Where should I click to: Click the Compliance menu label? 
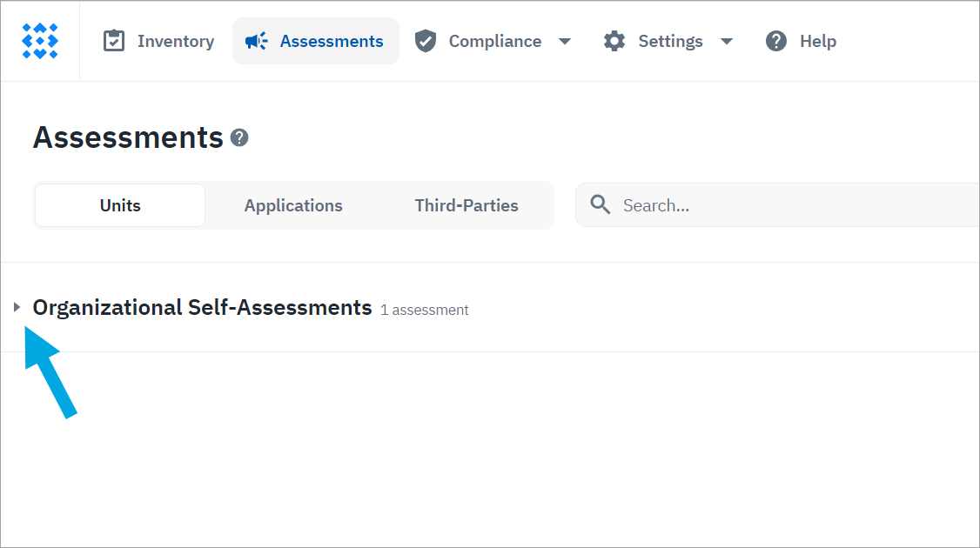coord(494,41)
